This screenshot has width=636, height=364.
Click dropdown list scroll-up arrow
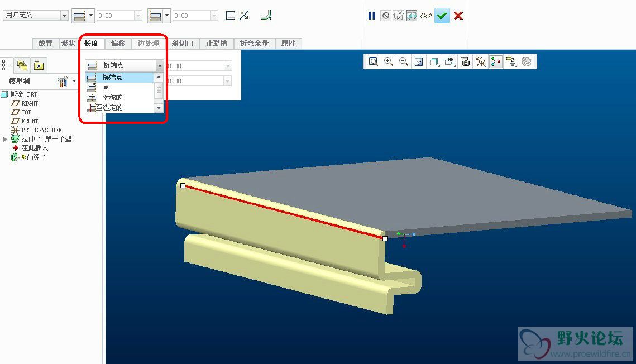[x=159, y=77]
